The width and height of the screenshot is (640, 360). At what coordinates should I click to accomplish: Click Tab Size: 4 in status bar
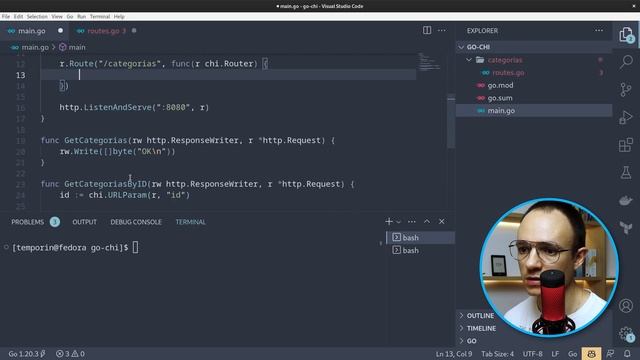click(498, 354)
